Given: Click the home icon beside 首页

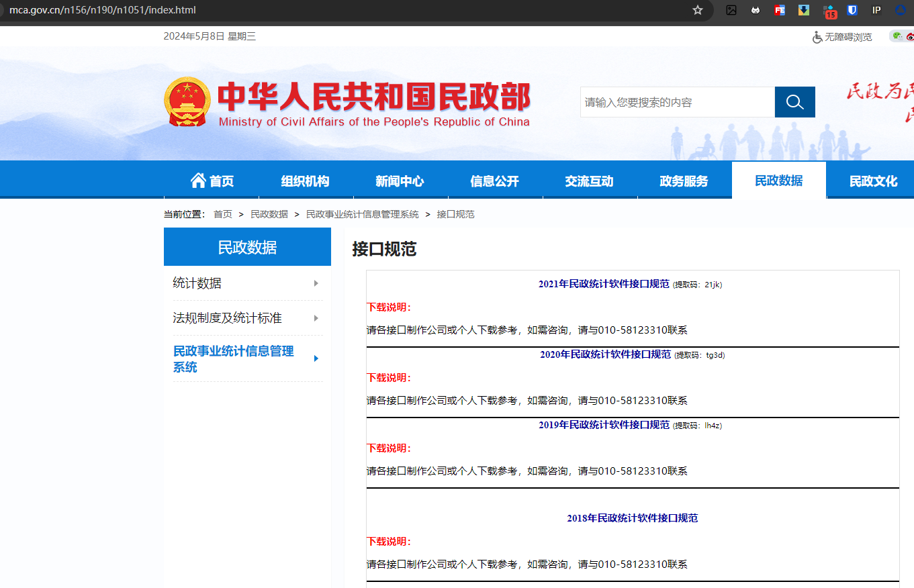Looking at the screenshot, I should (x=198, y=180).
